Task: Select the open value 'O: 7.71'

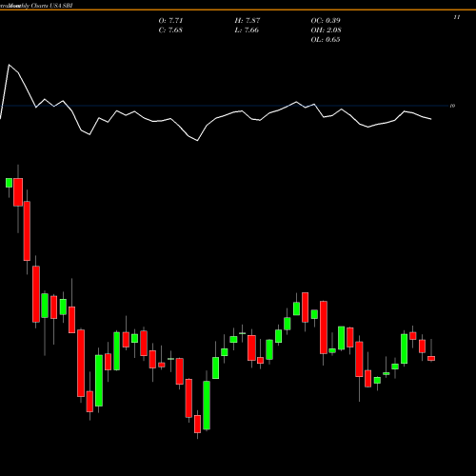Action: coord(170,21)
